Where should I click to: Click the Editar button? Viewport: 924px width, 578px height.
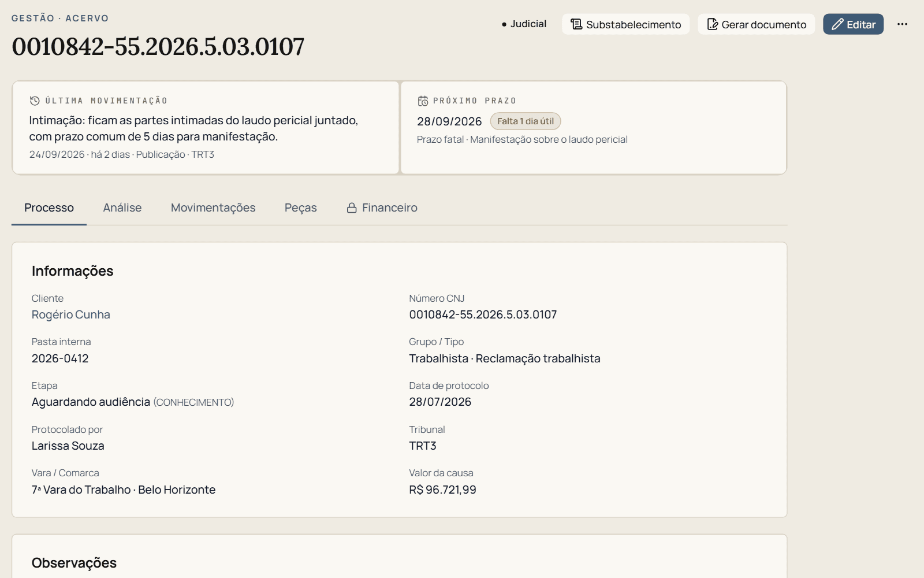tap(853, 24)
